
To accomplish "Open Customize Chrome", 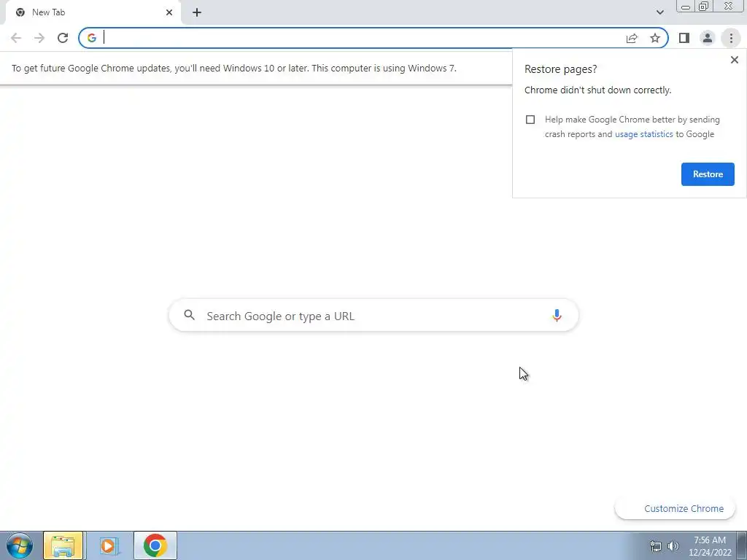I will pyautogui.click(x=675, y=508).
